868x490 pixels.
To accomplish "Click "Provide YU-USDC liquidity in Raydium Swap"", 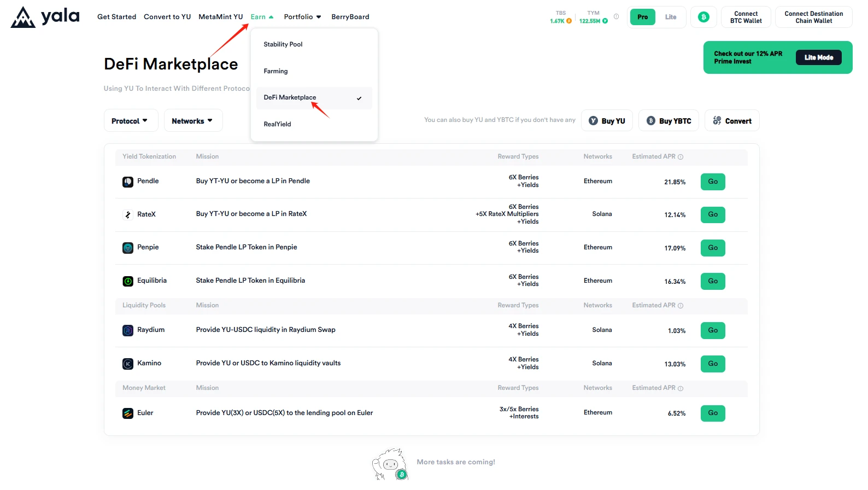I will (x=266, y=330).
